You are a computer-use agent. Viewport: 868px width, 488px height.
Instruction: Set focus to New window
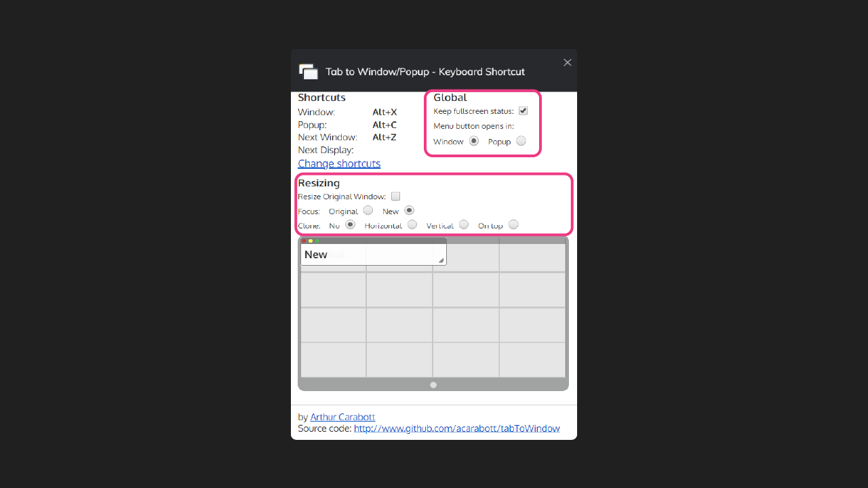(x=409, y=210)
